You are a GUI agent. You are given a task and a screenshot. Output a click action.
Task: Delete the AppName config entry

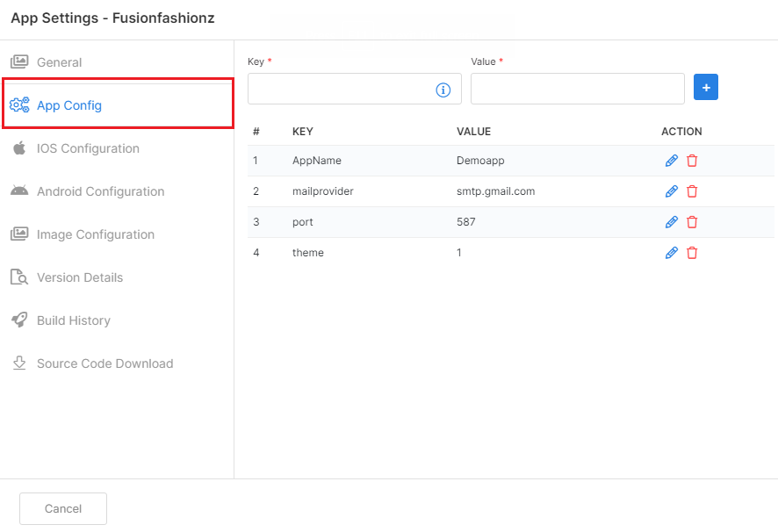pos(692,161)
